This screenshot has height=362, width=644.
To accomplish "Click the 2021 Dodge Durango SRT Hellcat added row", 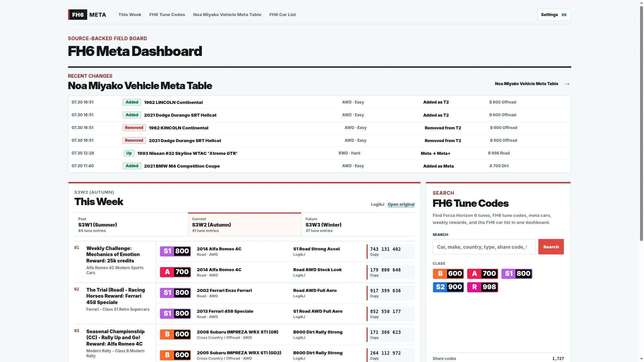I will (x=319, y=115).
